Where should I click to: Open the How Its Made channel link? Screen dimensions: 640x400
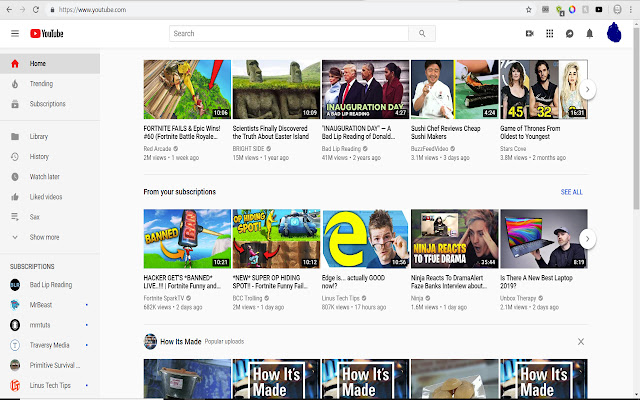tap(180, 342)
